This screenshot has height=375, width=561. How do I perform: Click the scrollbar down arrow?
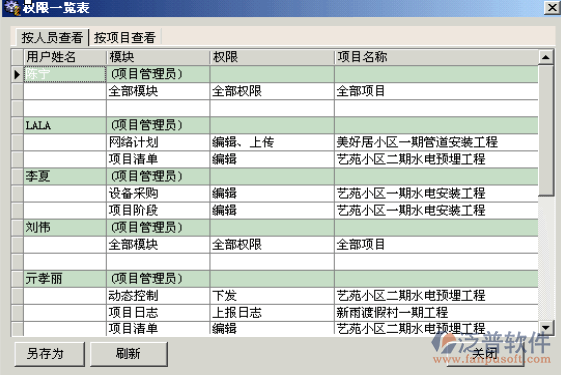click(x=546, y=327)
